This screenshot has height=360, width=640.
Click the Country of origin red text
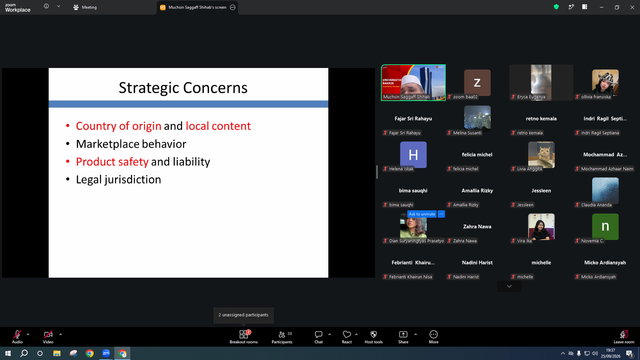click(118, 126)
